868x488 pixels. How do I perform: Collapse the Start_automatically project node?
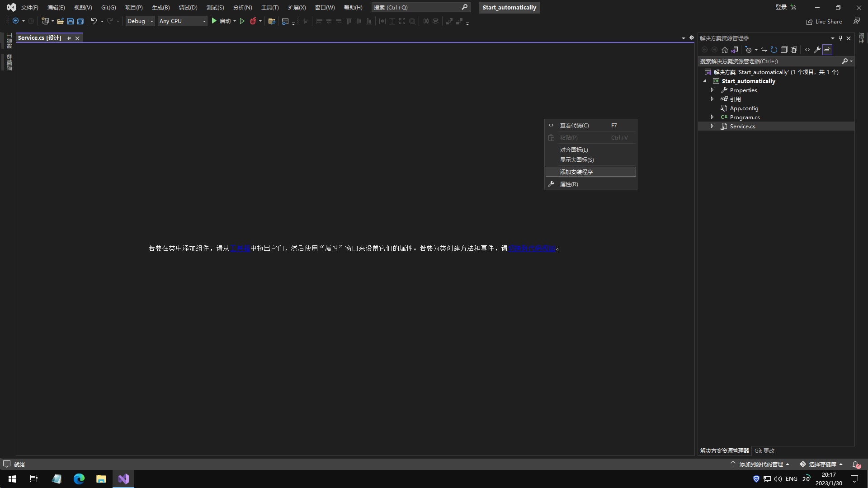tap(704, 81)
